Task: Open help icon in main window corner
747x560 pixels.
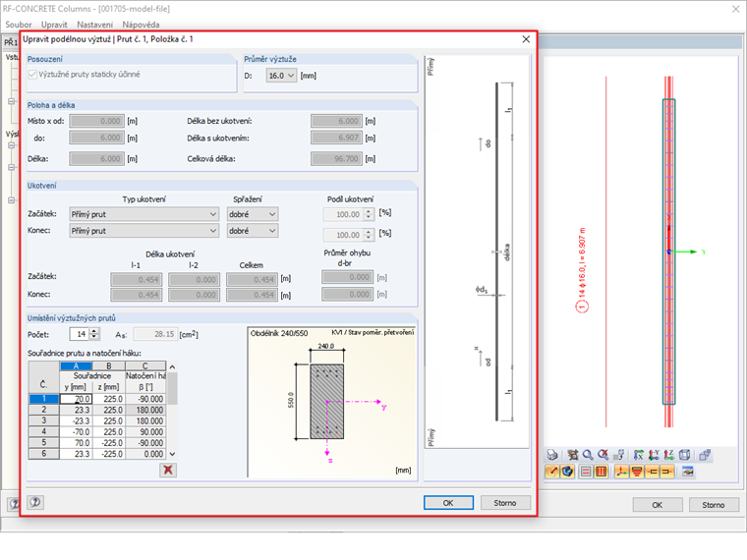Action: 14,504
